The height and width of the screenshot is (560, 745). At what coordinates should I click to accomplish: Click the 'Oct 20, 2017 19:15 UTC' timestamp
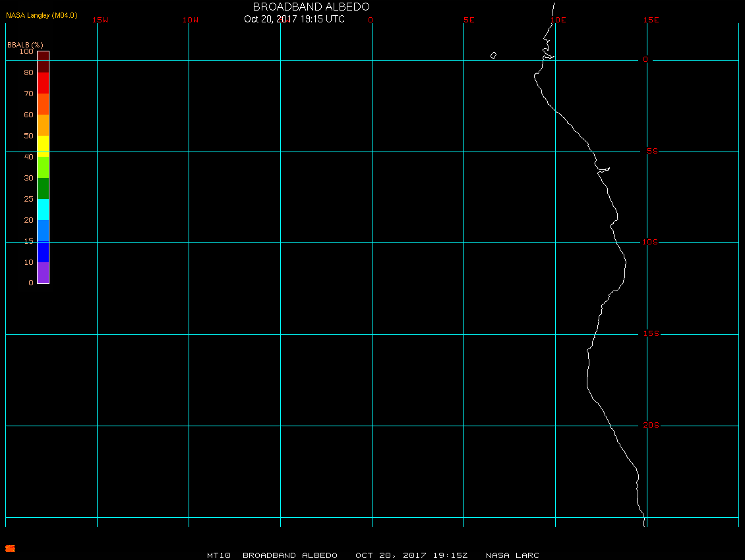coord(294,19)
